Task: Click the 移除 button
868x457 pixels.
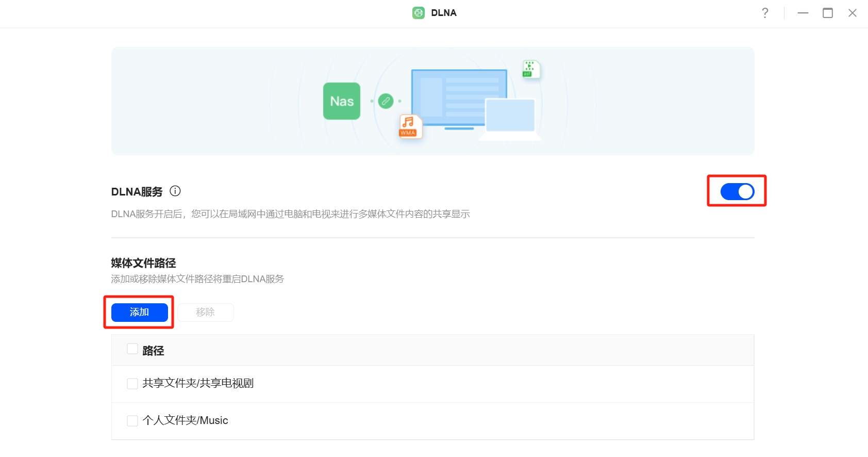Action: 206,313
